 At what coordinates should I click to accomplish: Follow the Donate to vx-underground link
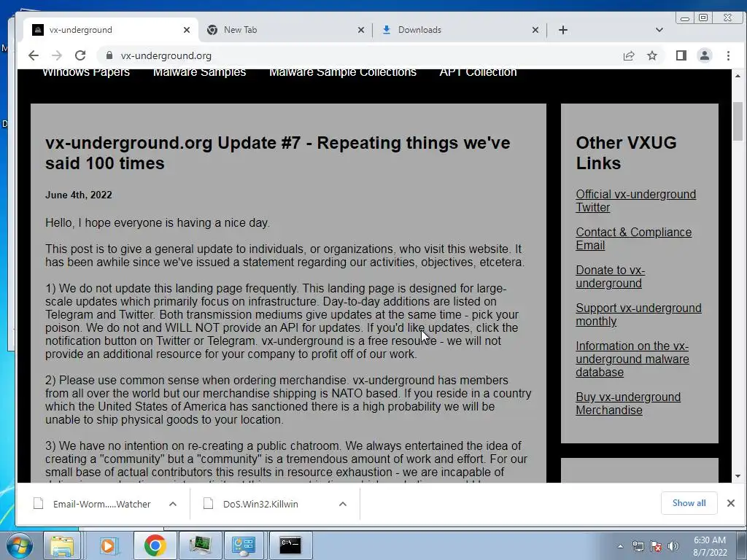(611, 276)
